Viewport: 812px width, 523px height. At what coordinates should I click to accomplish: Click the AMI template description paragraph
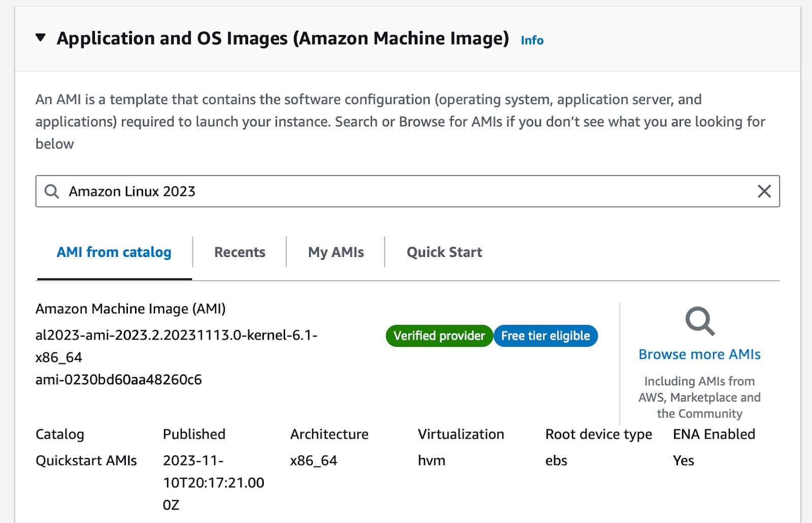[x=400, y=122]
